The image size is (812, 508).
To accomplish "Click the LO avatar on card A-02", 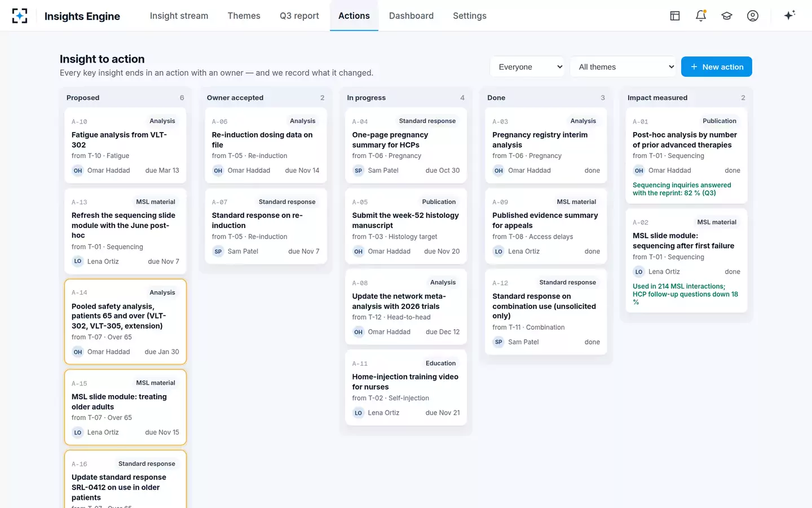I will pyautogui.click(x=639, y=272).
